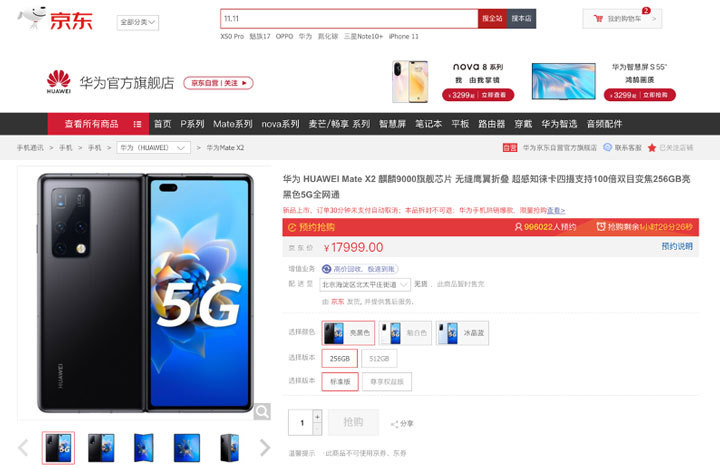Choose the 冰晶蓝 color variant
720x468 pixels.
[x=462, y=333]
